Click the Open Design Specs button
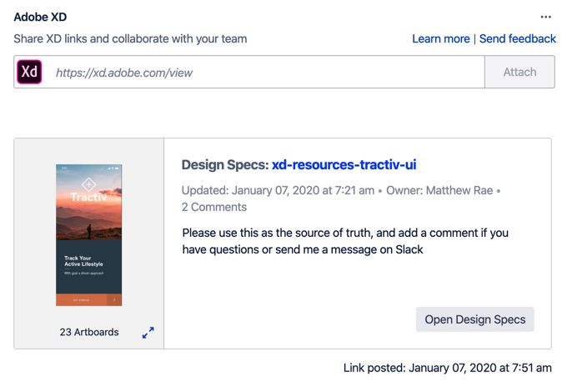 (475, 319)
